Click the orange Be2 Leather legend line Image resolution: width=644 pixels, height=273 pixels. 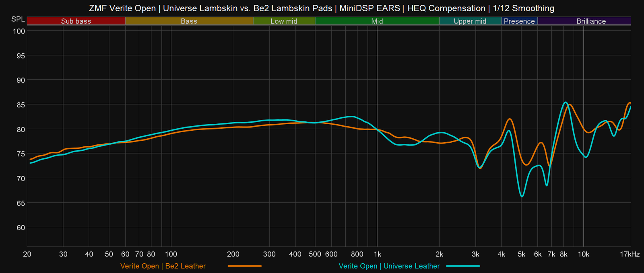tap(245, 266)
